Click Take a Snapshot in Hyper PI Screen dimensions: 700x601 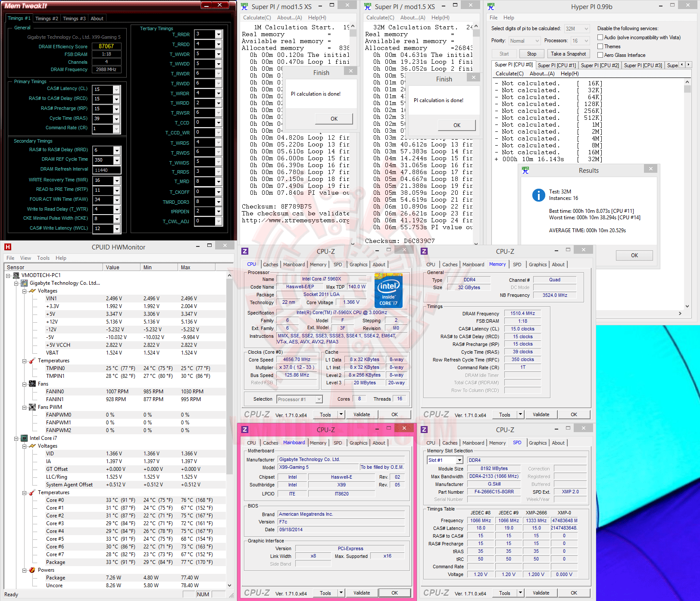569,54
